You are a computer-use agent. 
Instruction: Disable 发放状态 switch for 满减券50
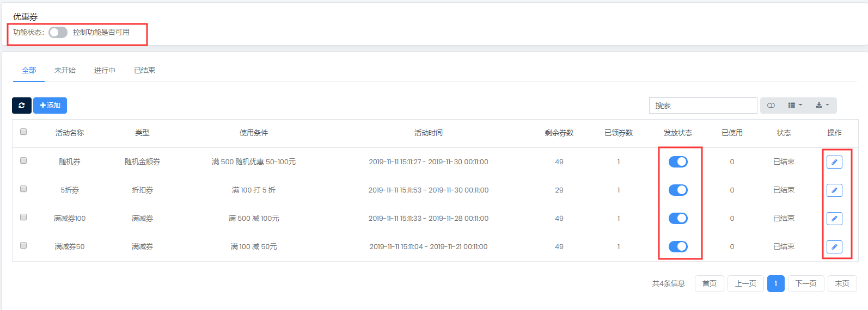pos(678,247)
